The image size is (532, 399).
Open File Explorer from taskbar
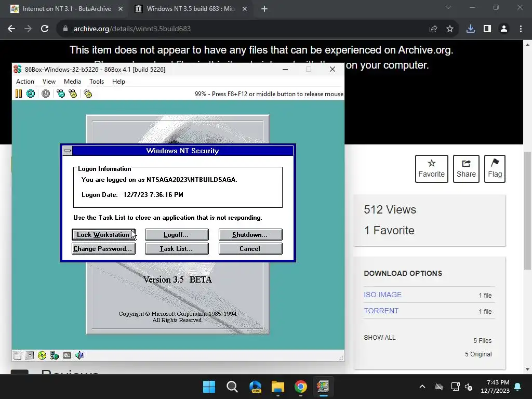coord(278,387)
